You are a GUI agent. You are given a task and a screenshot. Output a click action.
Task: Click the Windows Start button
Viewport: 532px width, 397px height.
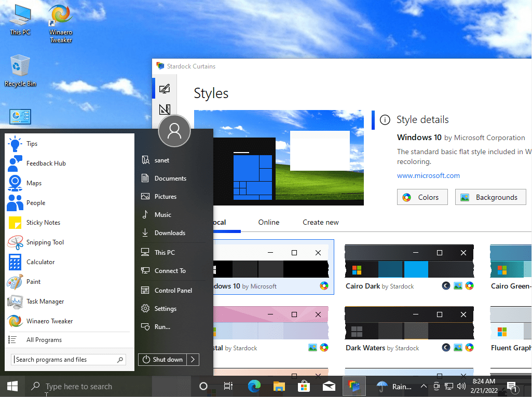[12, 386]
